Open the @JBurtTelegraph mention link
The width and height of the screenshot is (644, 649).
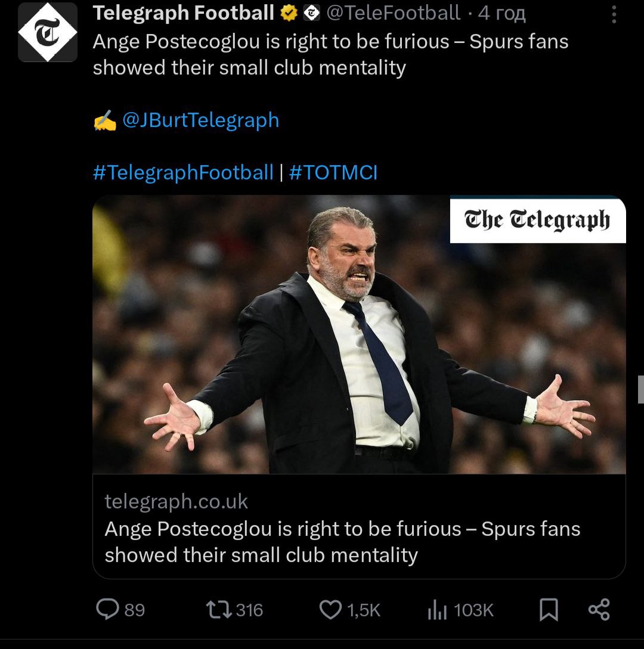tap(200, 120)
